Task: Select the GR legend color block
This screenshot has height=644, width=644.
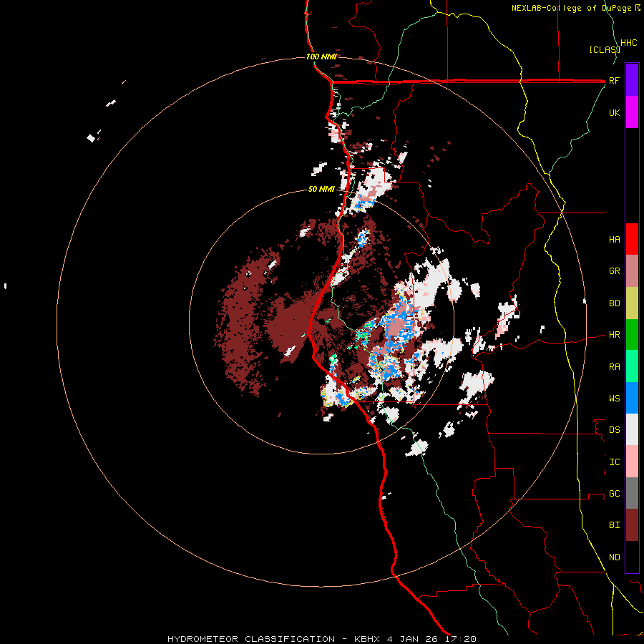Action: pyautogui.click(x=632, y=271)
